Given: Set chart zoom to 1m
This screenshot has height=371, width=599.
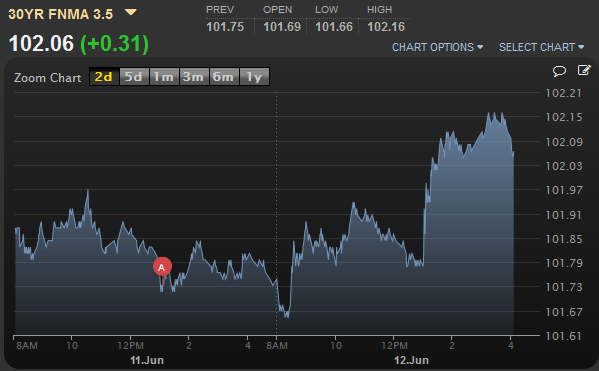Looking at the screenshot, I should [164, 77].
